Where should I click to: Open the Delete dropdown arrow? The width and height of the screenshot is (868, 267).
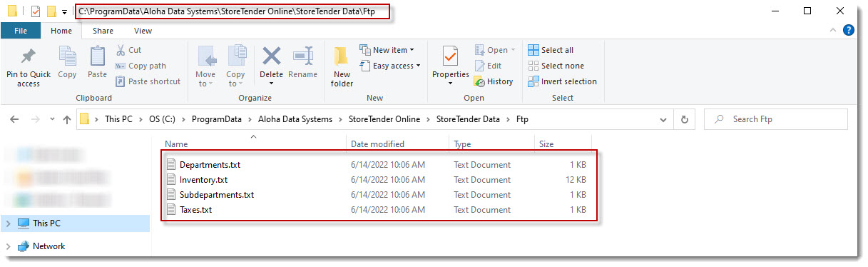(x=271, y=84)
